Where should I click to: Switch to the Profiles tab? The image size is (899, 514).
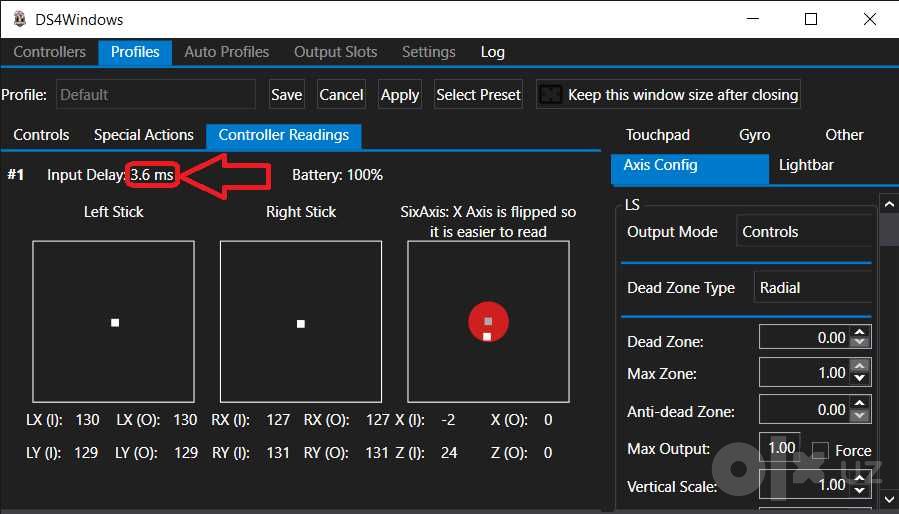(x=135, y=52)
